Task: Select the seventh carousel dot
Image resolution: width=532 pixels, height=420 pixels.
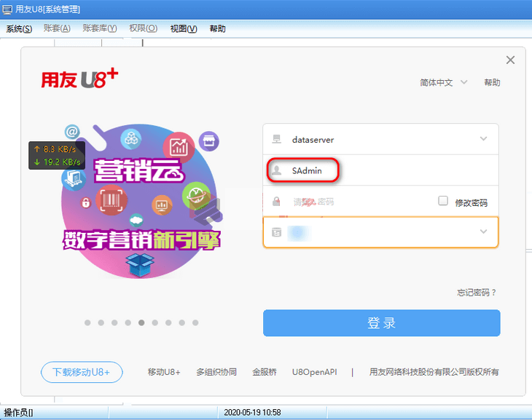Action: point(168,322)
